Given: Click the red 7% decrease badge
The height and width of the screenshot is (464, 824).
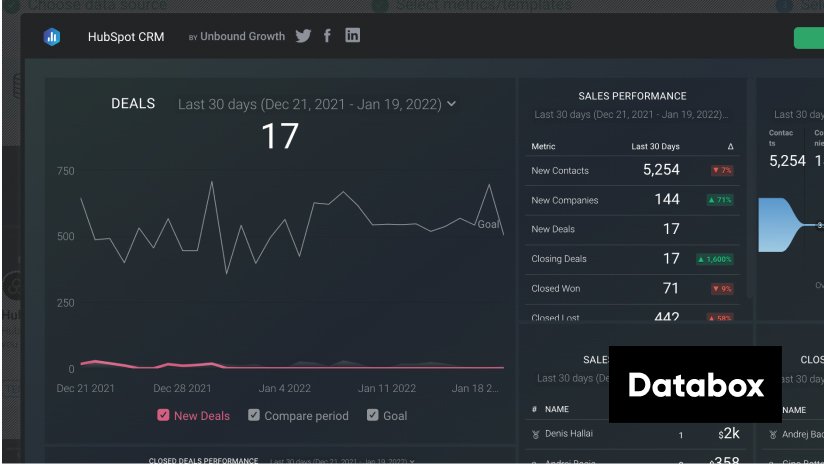Looking at the screenshot, I should (x=722, y=170).
